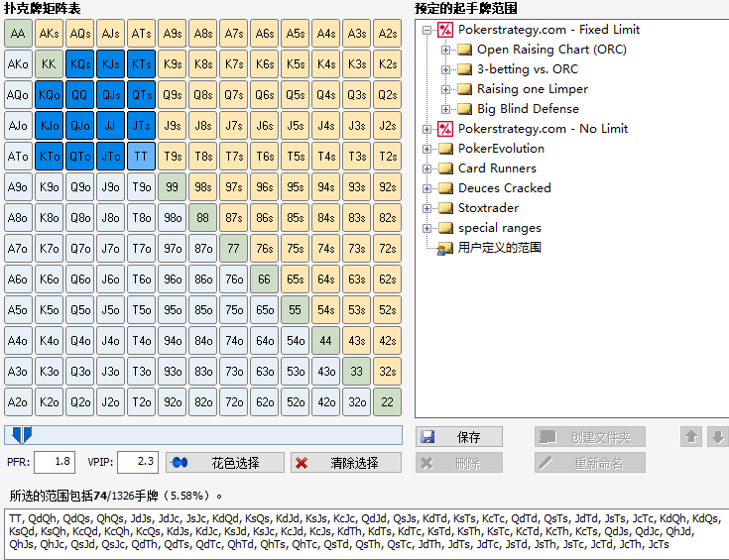Image resolution: width=729 pixels, height=560 pixels.
Task: Toggle the A2o hand cell
Action: [18, 402]
